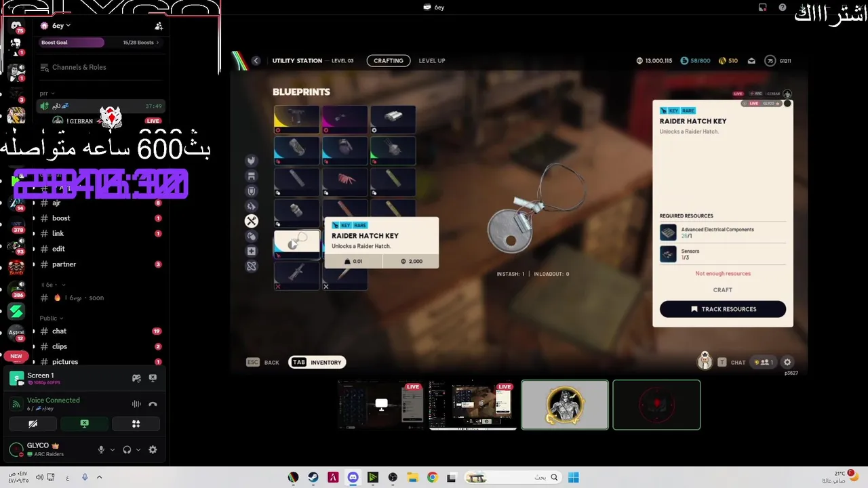868x488 pixels.
Task: Open Chrome from the Windows taskbar
Action: [x=432, y=477]
